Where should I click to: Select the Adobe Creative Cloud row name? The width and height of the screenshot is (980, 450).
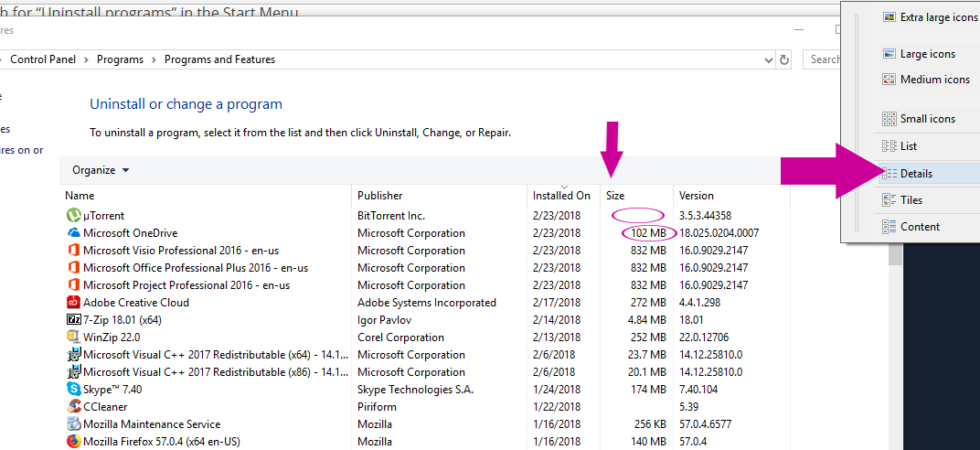point(136,303)
